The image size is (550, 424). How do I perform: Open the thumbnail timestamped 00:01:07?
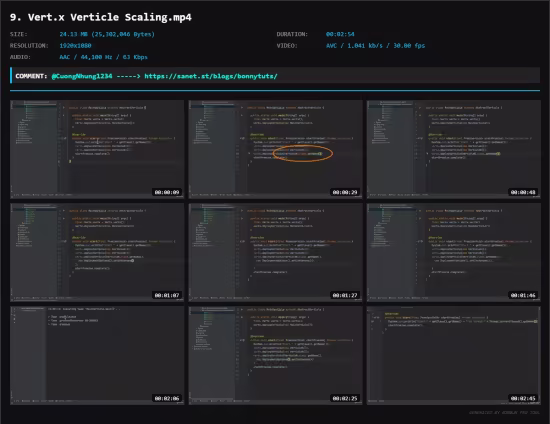pyautogui.click(x=97, y=253)
